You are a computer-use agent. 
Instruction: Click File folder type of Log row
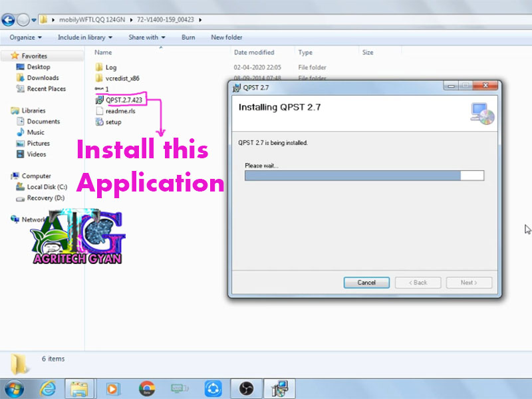312,67
